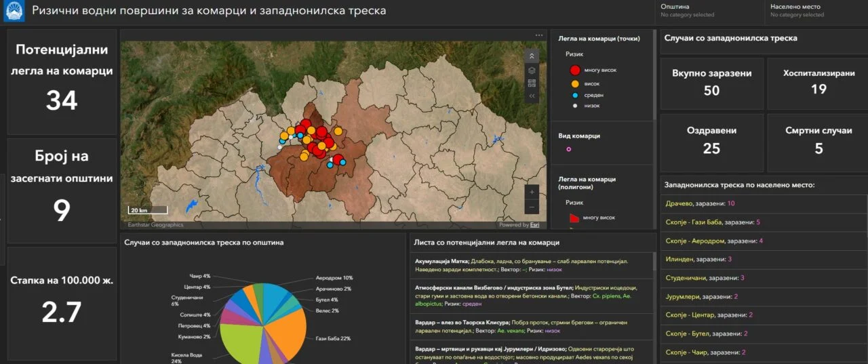
Task: Select the 'Вкупно заразени 50' indicator card
Action: tap(711, 83)
